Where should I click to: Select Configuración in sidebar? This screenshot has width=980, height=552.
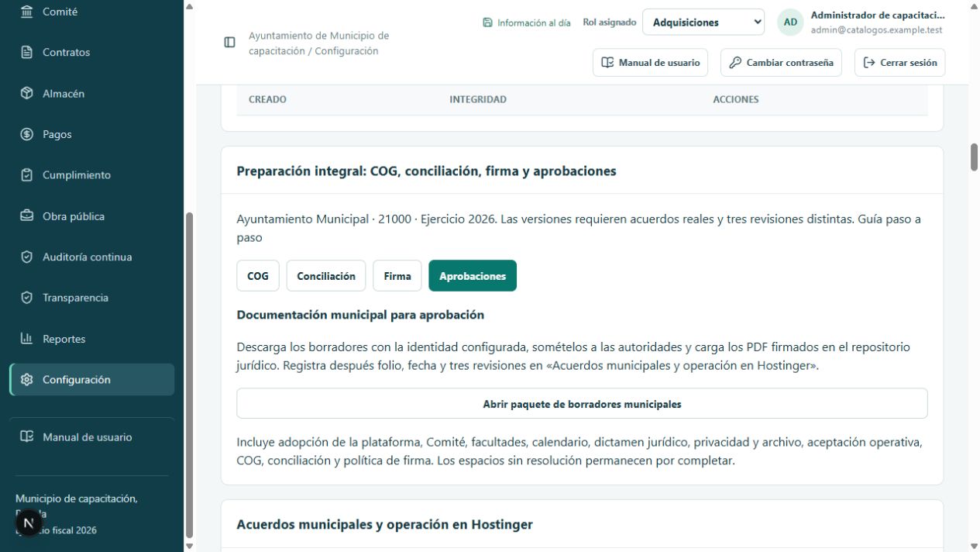point(91,380)
